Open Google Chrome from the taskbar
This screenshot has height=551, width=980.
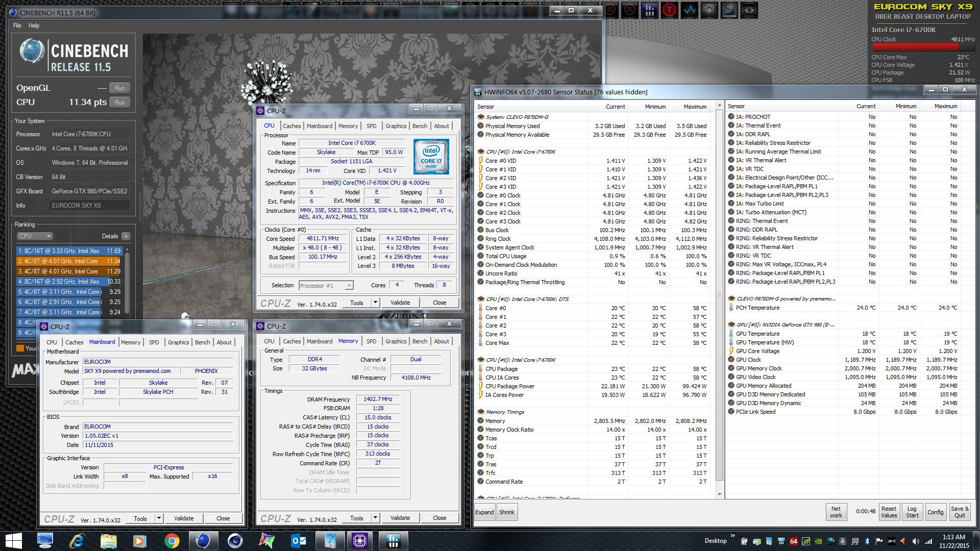(171, 541)
